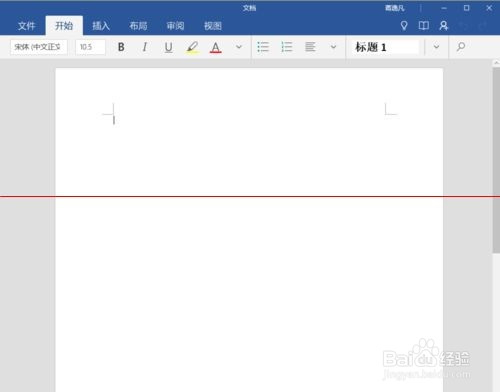Screen dimensions: 500x392
Task: Switch to the 开始 tab
Action: pyautogui.click(x=64, y=26)
